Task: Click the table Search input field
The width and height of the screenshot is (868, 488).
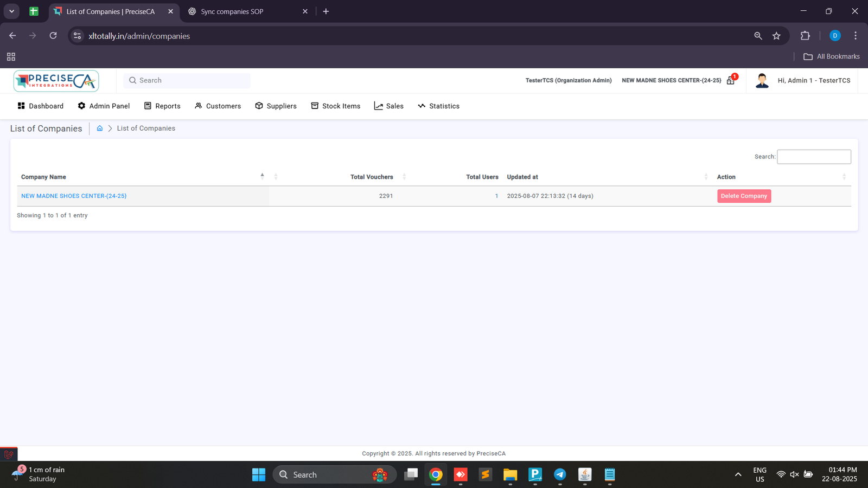Action: tap(814, 157)
